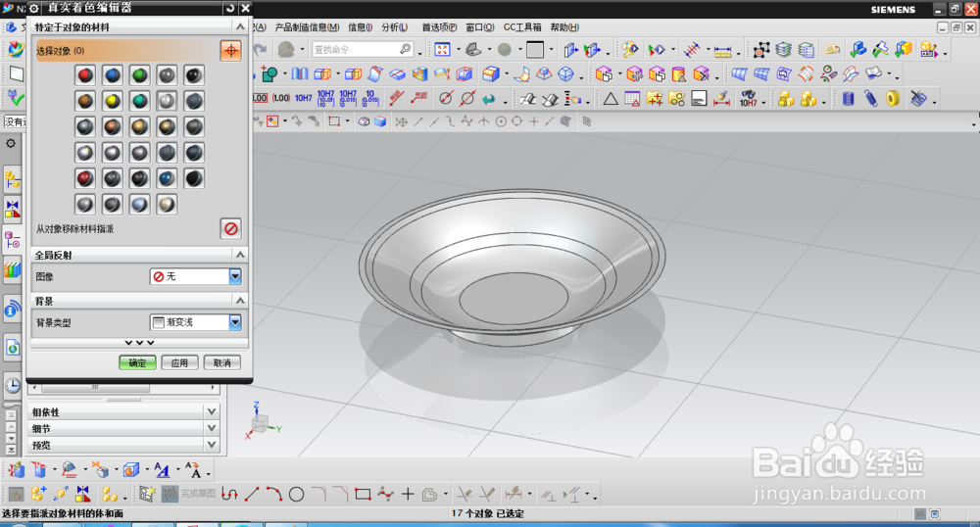The image size is (980, 527).
Task: Click the 应用 apply button
Action: [179, 362]
